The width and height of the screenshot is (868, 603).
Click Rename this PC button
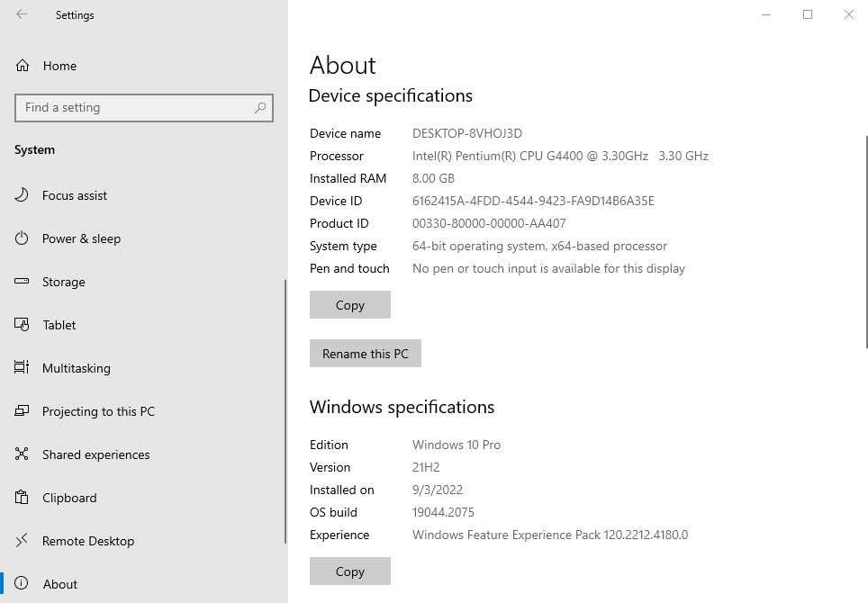point(366,354)
